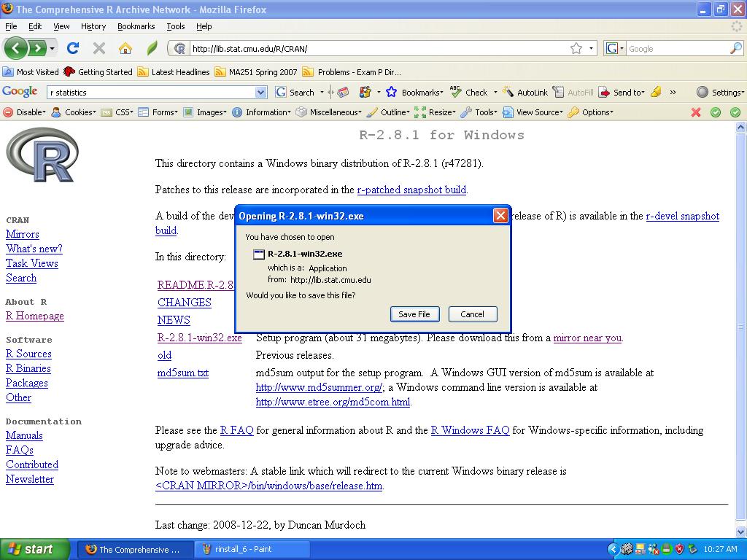
Task: Open the R Binaries link in the sidebar
Action: tap(28, 368)
